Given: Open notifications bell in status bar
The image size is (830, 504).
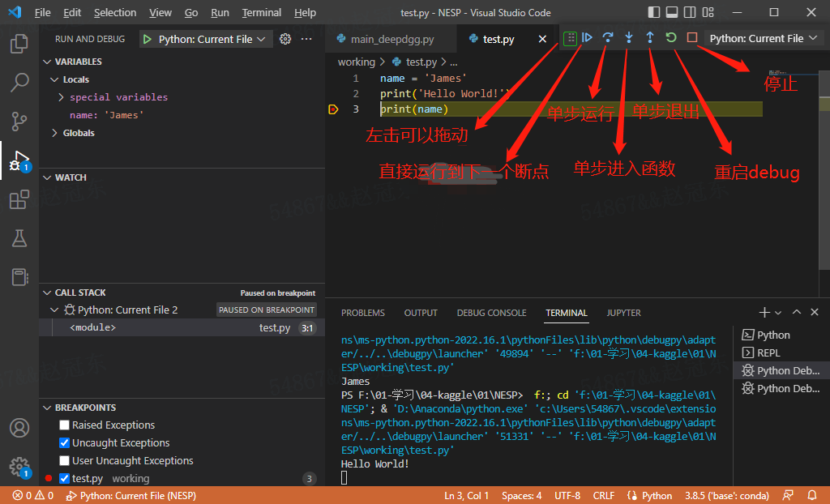Looking at the screenshot, I should (812, 496).
